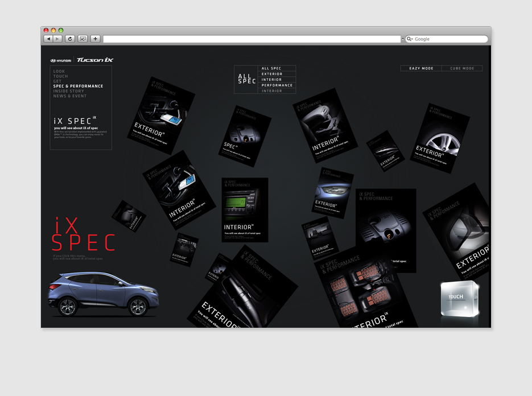This screenshot has width=532, height=396.
Task: Click the blue Tucson car image
Action: (x=103, y=294)
